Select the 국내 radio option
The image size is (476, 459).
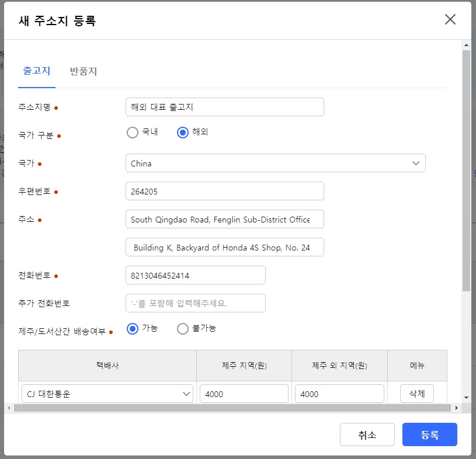133,133
